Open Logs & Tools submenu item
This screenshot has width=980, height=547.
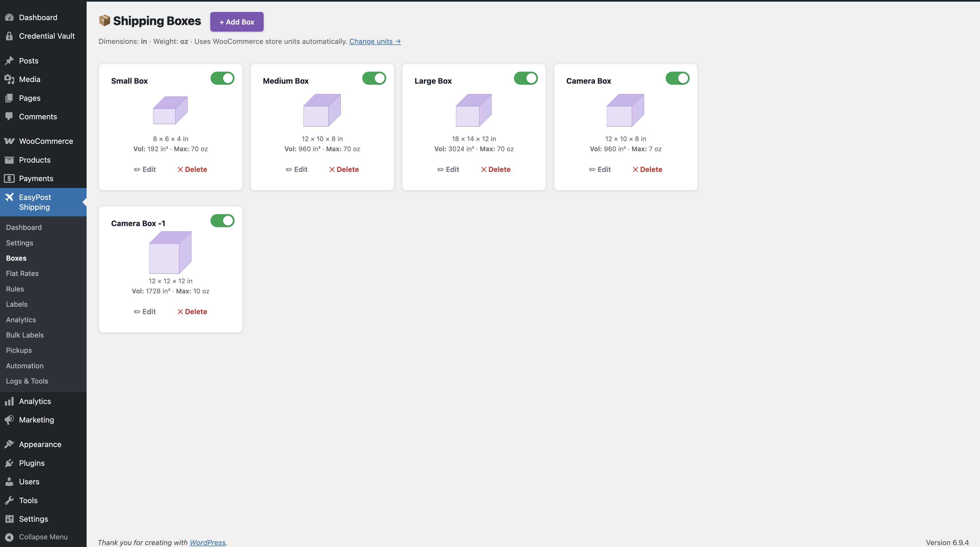pos(28,381)
